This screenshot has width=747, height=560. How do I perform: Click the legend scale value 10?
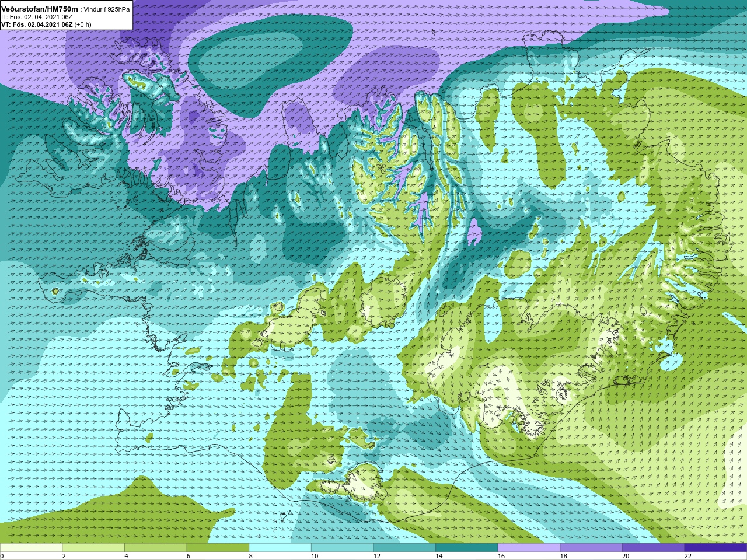pyautogui.click(x=315, y=556)
